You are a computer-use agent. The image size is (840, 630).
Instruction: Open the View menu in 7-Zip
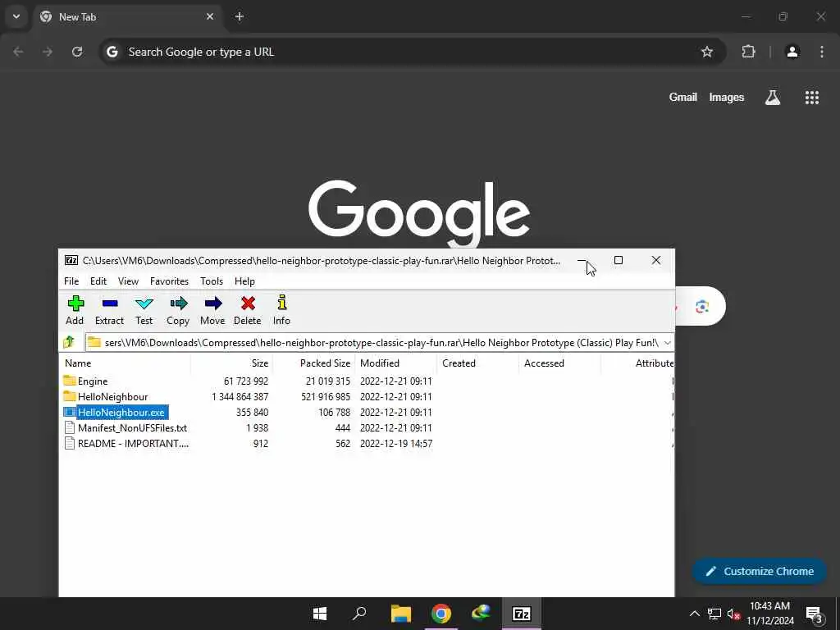point(128,281)
